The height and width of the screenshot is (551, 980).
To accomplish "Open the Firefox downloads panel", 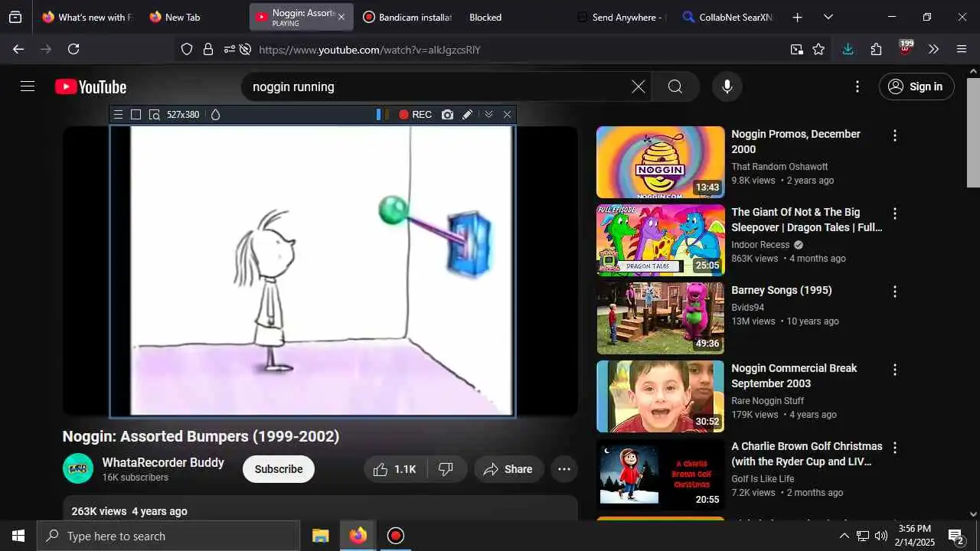I will point(848,49).
